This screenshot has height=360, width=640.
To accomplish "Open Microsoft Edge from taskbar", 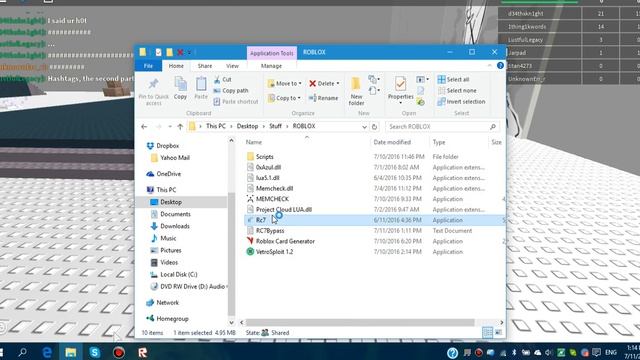I will pos(47,352).
